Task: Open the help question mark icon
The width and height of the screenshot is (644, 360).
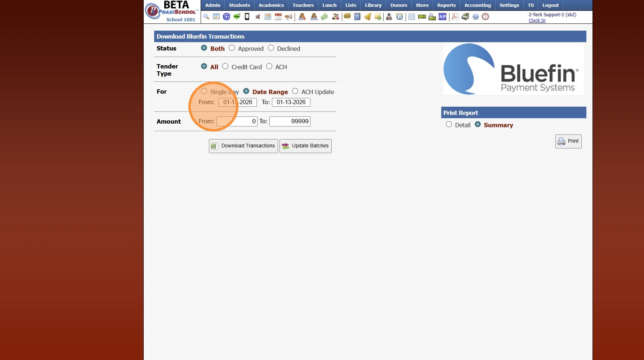Action: (475, 17)
